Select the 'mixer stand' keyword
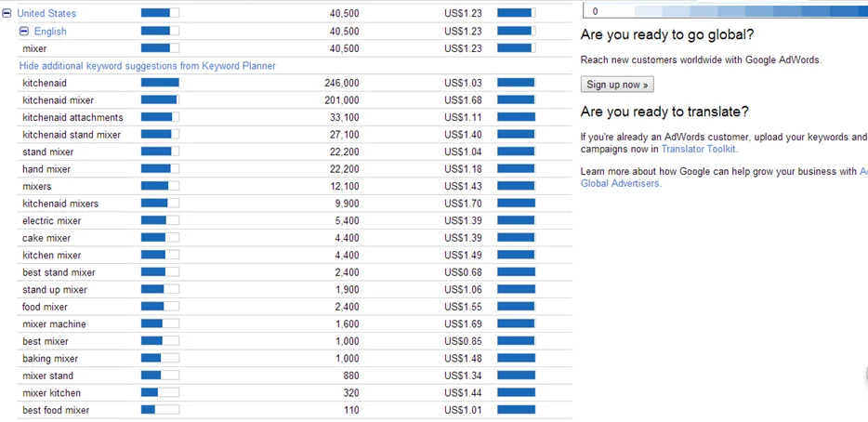Image resolution: width=868 pixels, height=422 pixels. (47, 376)
